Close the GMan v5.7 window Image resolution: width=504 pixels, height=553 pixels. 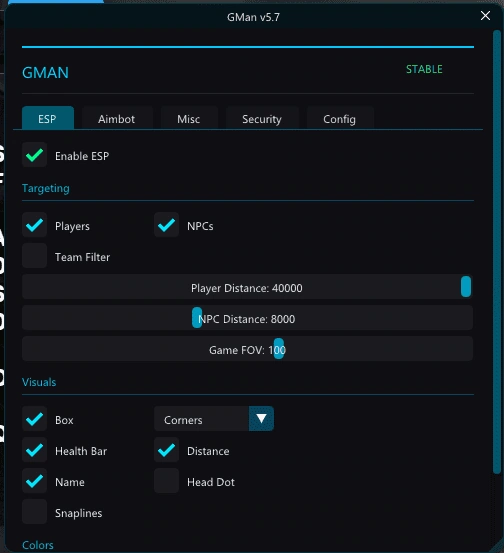[x=485, y=16]
